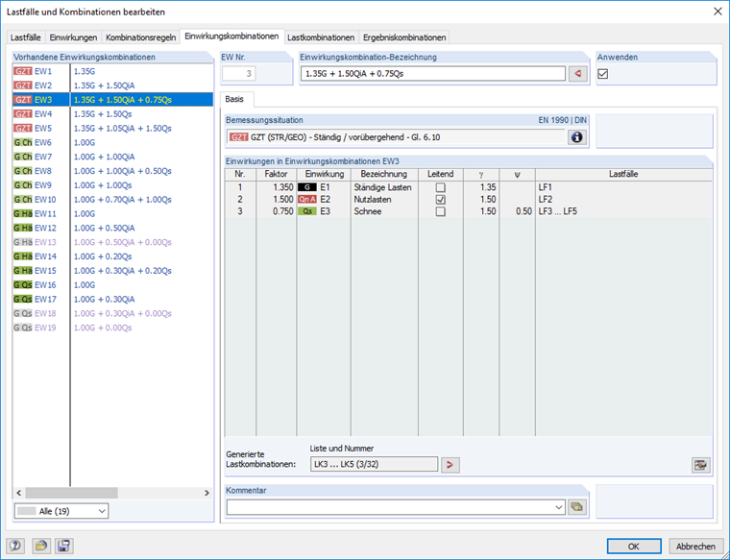Select EW7 1.00G + 1.00QiA
Screen dimensions: 730x560
click(x=112, y=157)
